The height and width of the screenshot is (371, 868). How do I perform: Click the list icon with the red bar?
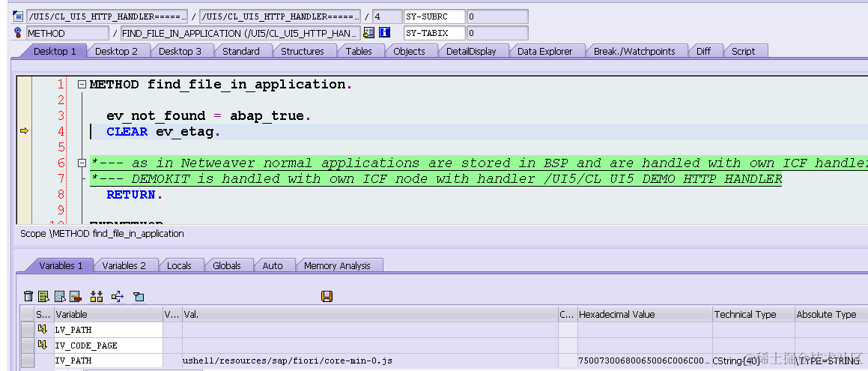pyautogui.click(x=76, y=297)
